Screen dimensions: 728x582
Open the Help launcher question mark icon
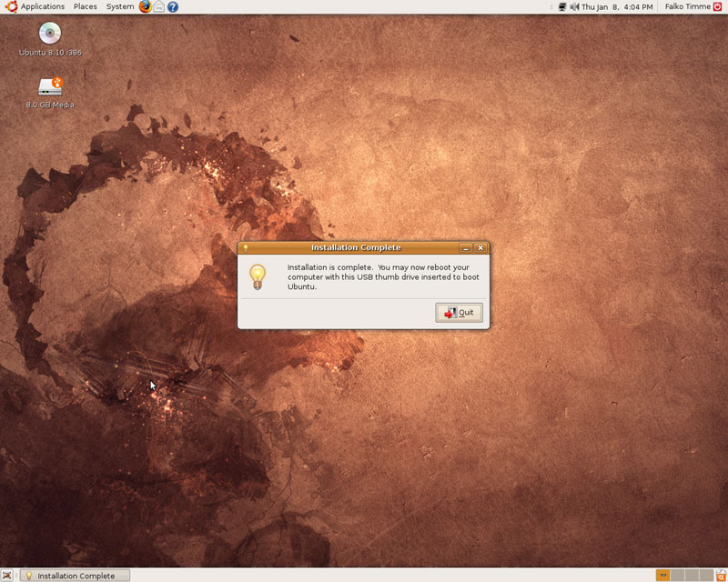[x=173, y=7]
